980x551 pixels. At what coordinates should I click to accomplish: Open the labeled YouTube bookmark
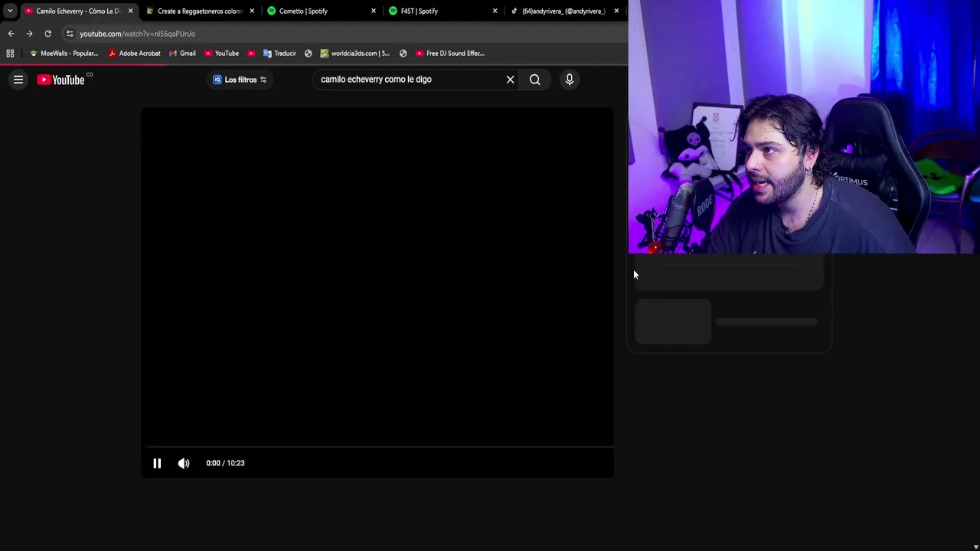pyautogui.click(x=221, y=54)
